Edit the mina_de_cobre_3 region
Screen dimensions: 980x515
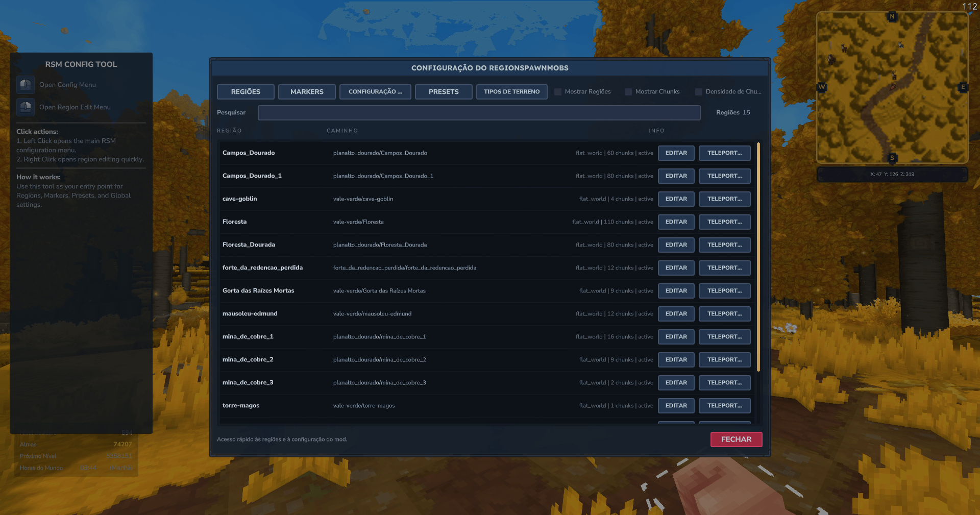coord(676,383)
